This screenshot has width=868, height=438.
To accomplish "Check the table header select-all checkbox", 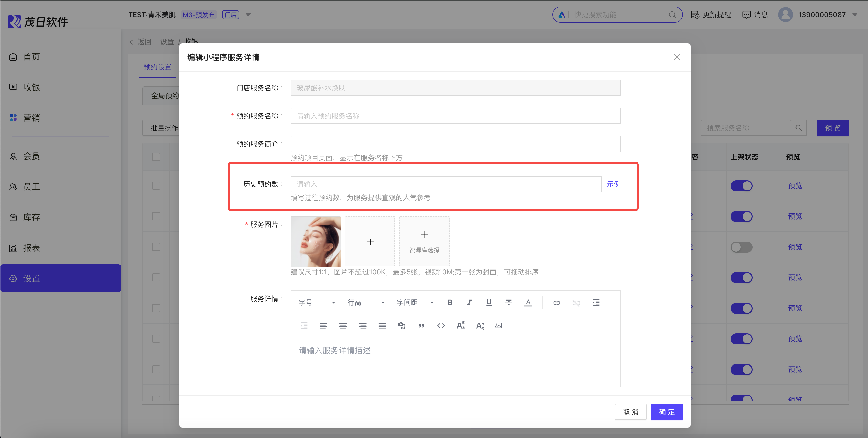I will pos(156,157).
